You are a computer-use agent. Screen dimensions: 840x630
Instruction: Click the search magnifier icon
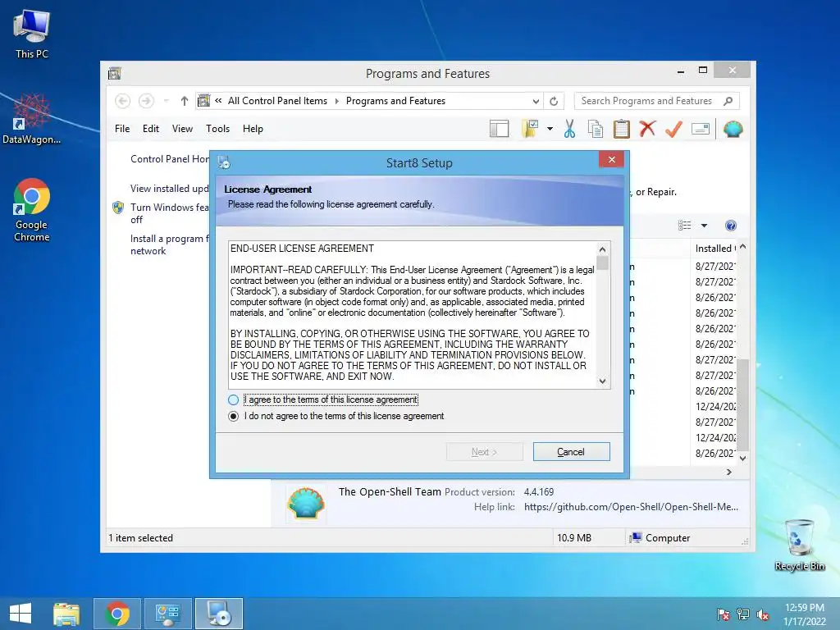[728, 101]
